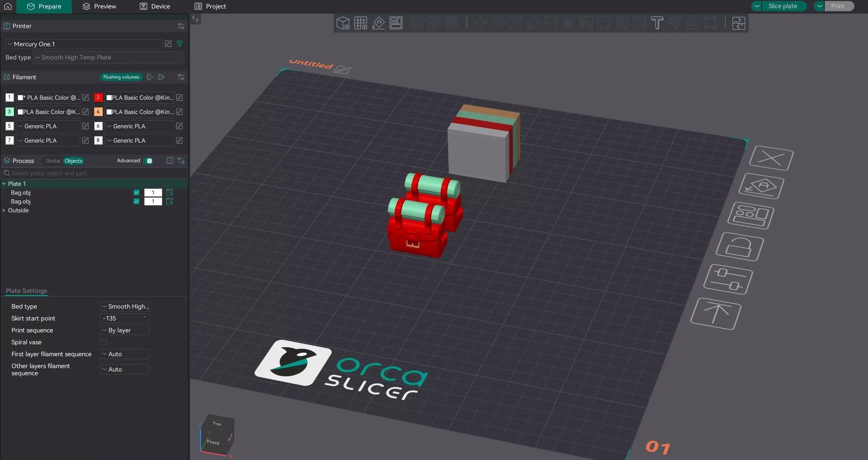868x460 pixels.
Task: Uncheck the first Bag.obj printable checkbox
Action: (136, 193)
